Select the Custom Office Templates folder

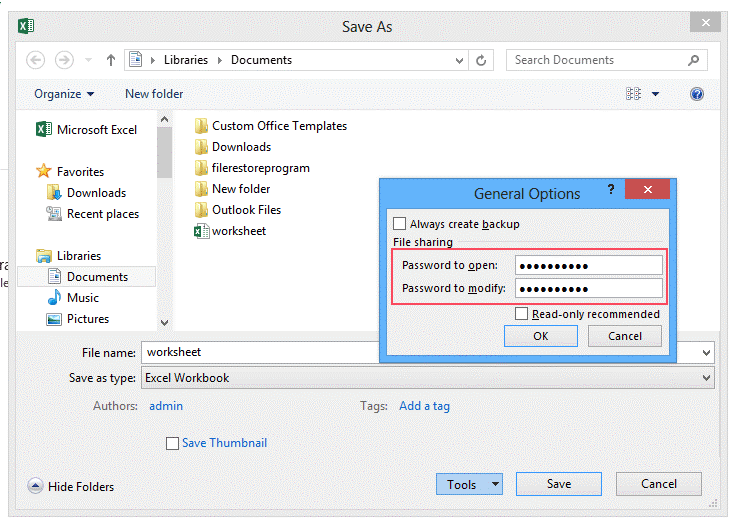click(270, 126)
